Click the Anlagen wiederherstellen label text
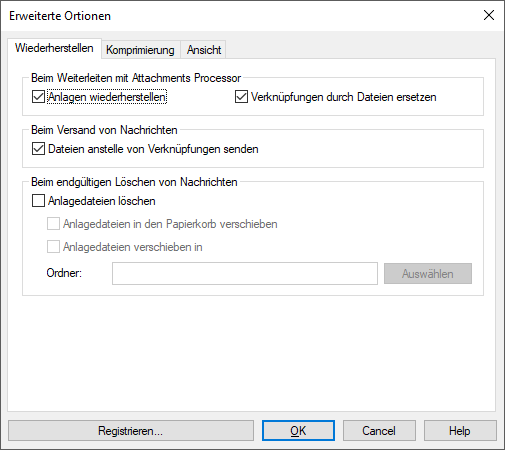The image size is (505, 450). [107, 97]
